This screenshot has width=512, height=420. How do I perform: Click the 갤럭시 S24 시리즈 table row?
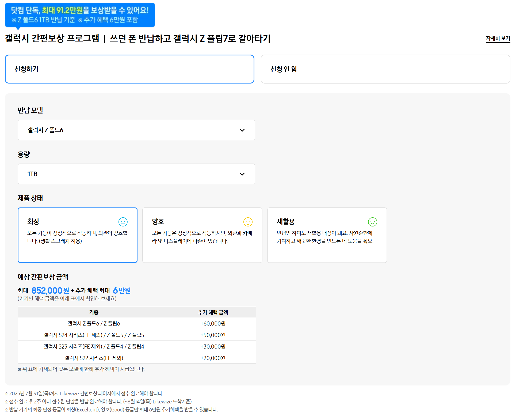[x=137, y=335]
